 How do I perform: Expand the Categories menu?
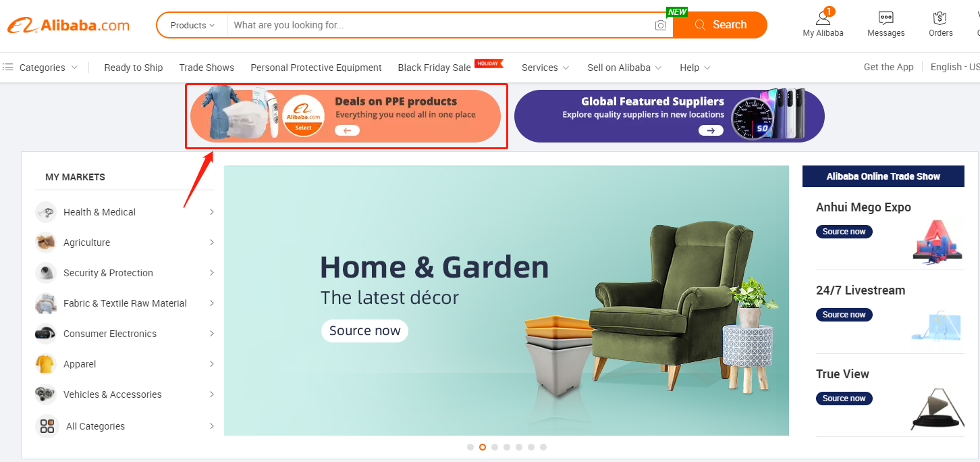(40, 68)
